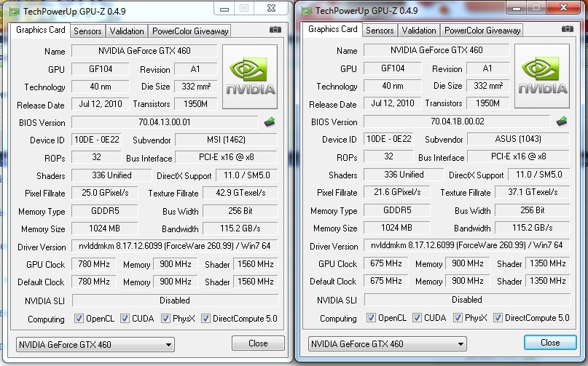Screen dimensions: 588x366
Task: Click the NVIDIA logo in the right window
Action: click(x=542, y=76)
